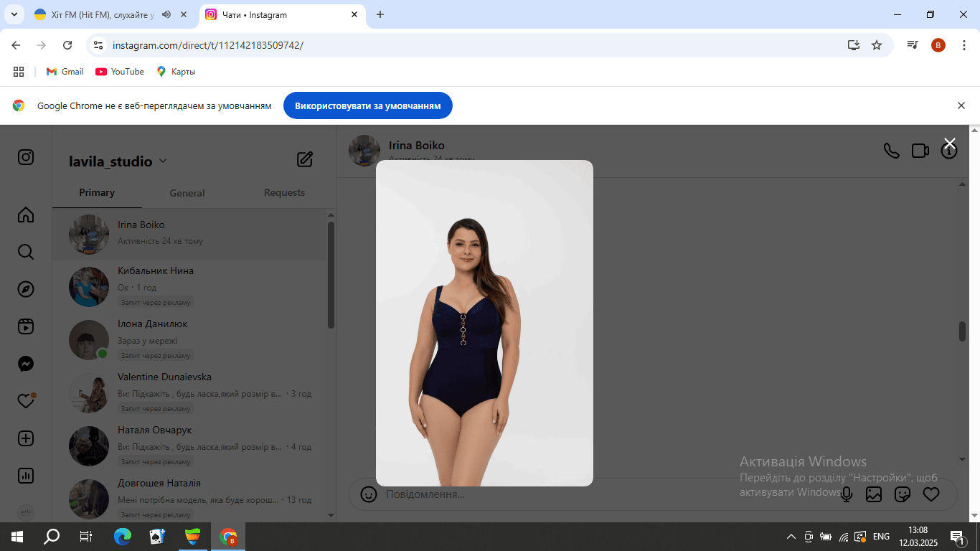980x551 pixels.
Task: Open the Instagram home icon in the sidebar
Action: click(26, 215)
